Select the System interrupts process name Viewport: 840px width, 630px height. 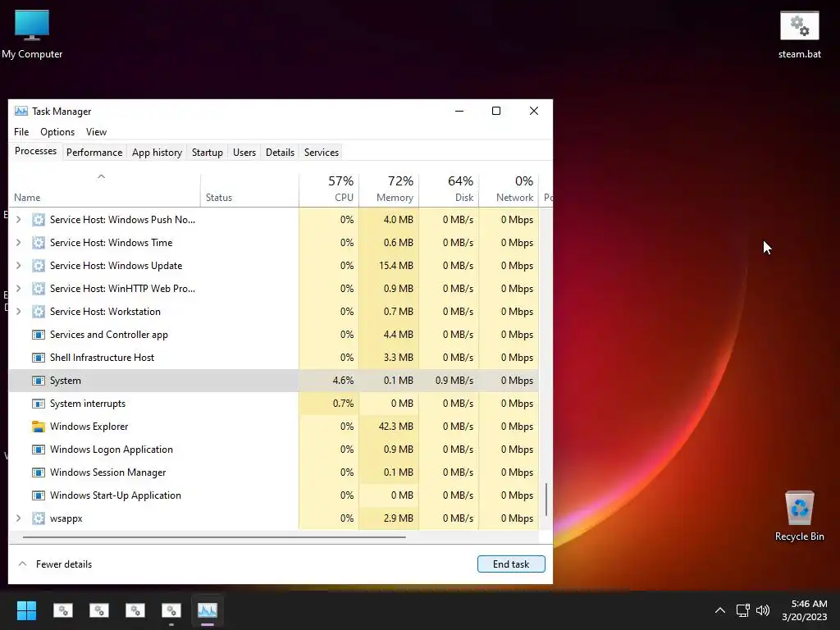pyautogui.click(x=88, y=404)
